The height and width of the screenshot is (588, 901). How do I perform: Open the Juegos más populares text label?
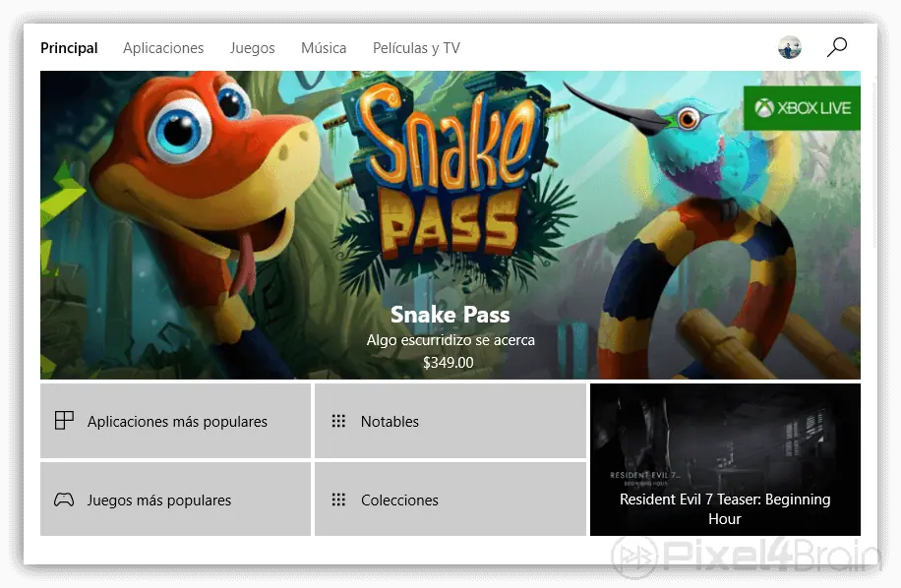coord(158,500)
